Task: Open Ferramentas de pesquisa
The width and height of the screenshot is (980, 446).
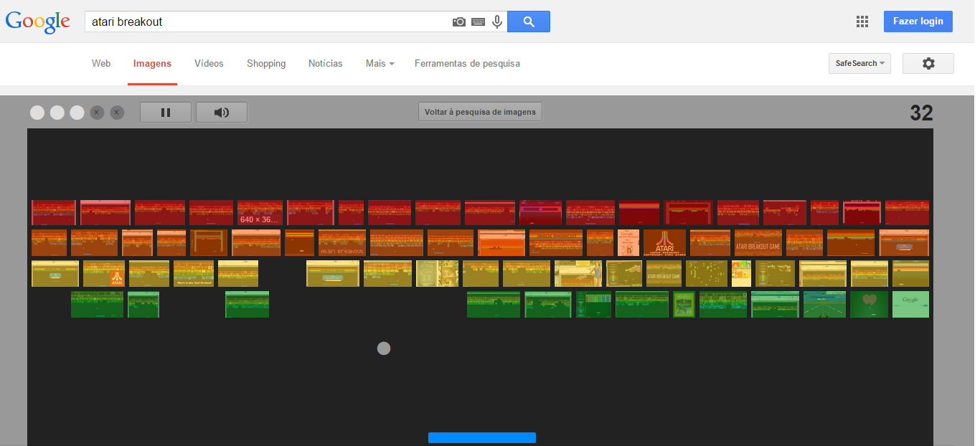Action: coord(467,63)
